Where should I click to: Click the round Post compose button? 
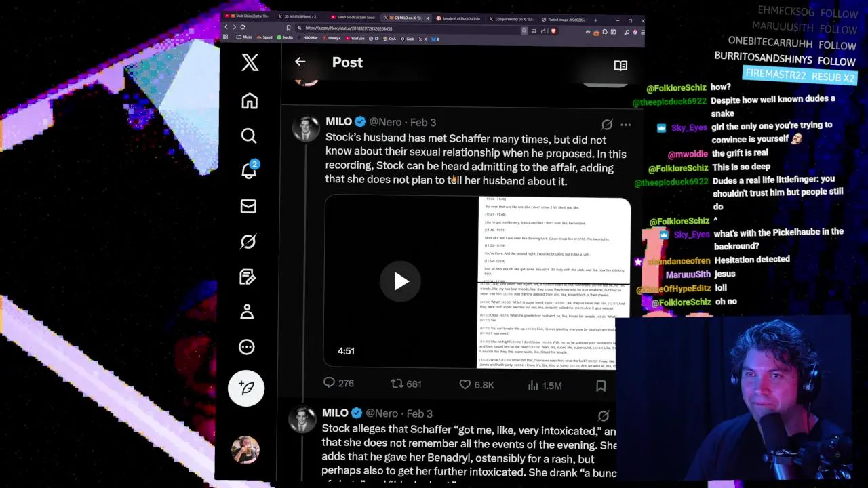tap(246, 388)
